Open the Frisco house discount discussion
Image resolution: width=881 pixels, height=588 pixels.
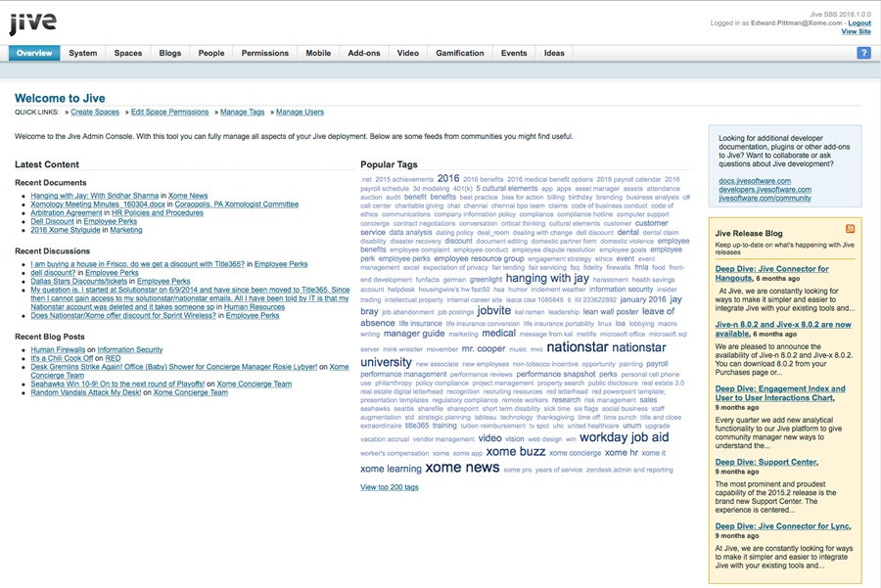coord(138,264)
